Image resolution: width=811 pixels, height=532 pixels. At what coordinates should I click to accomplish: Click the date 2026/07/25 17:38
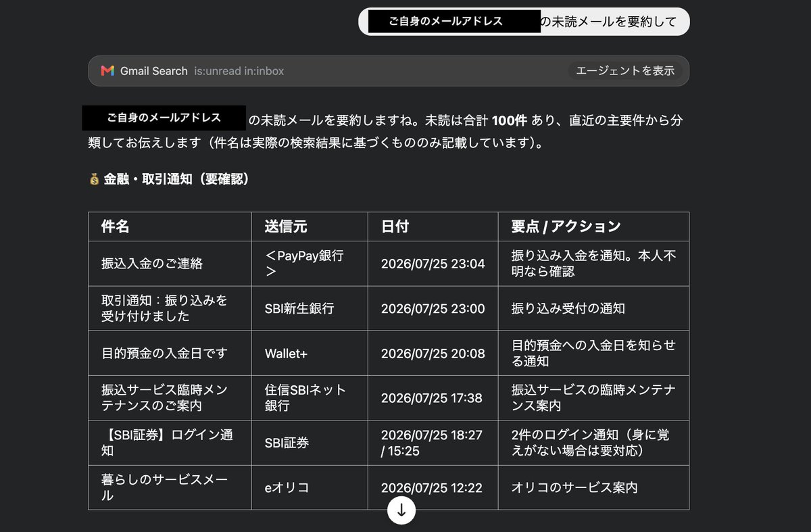tap(433, 397)
